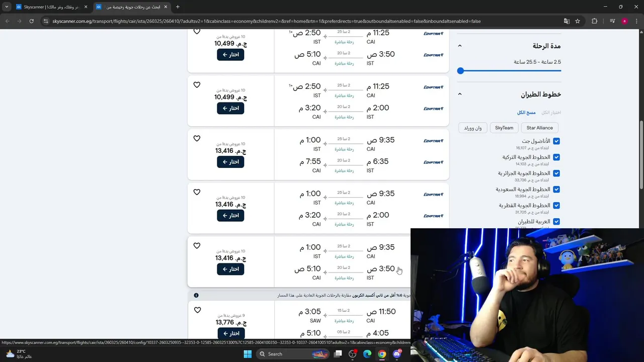Favorite the 13,776 flight to SAW
Viewport: 644px width, 362px height.
click(x=197, y=310)
